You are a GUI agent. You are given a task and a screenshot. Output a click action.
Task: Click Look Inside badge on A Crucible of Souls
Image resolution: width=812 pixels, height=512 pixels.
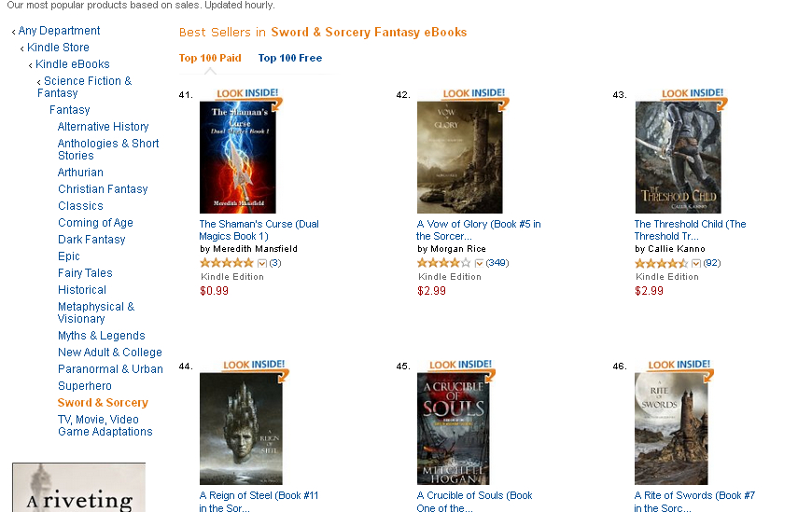(460, 365)
